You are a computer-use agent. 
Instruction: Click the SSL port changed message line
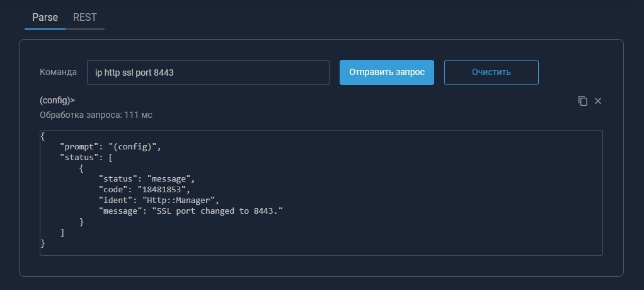[x=190, y=211]
